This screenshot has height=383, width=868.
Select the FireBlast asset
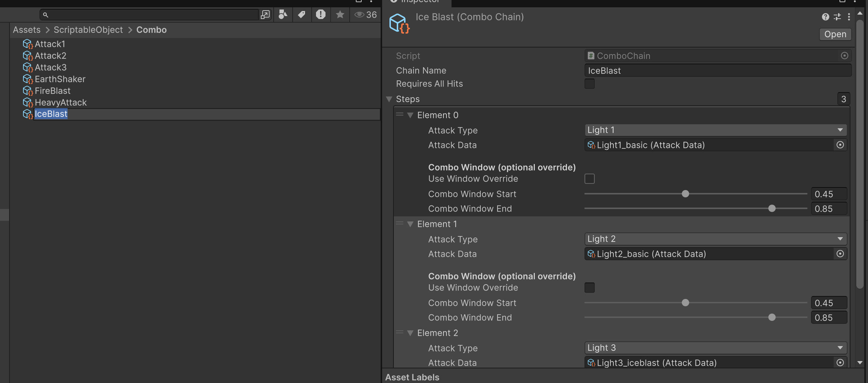point(52,91)
